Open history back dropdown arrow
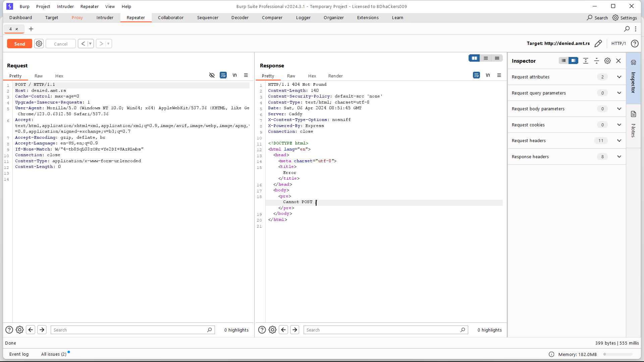 click(90, 44)
